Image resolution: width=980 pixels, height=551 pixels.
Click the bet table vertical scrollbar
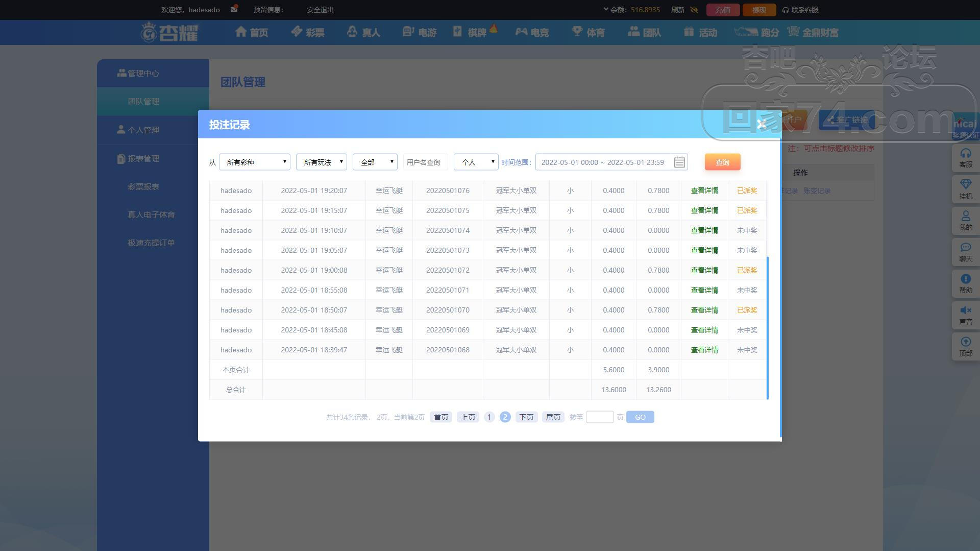coord(768,328)
